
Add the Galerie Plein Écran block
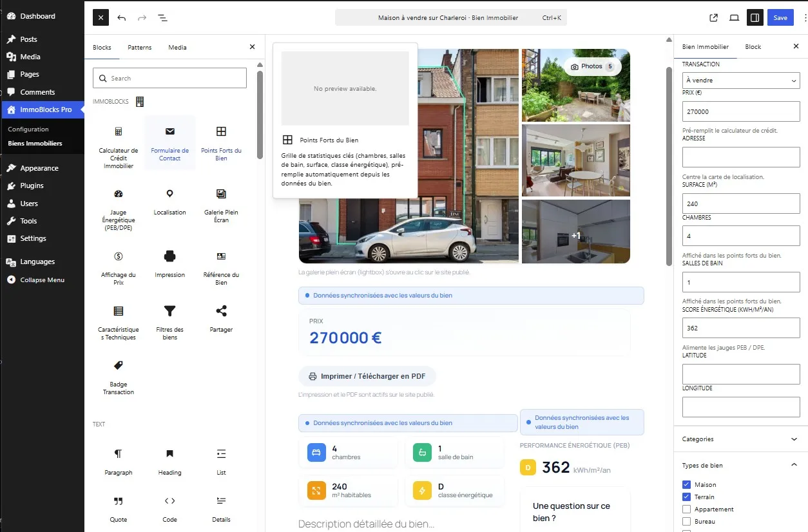(x=221, y=205)
